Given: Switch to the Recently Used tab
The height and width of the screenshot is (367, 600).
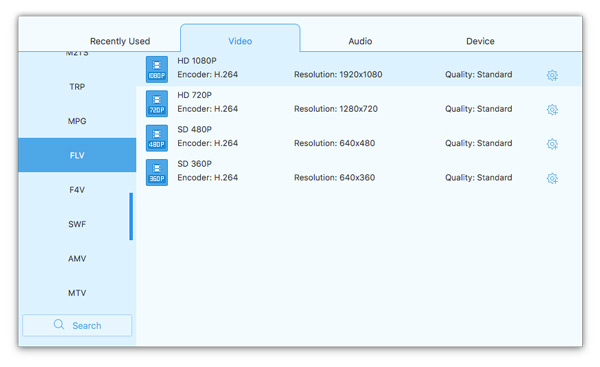Looking at the screenshot, I should (120, 41).
